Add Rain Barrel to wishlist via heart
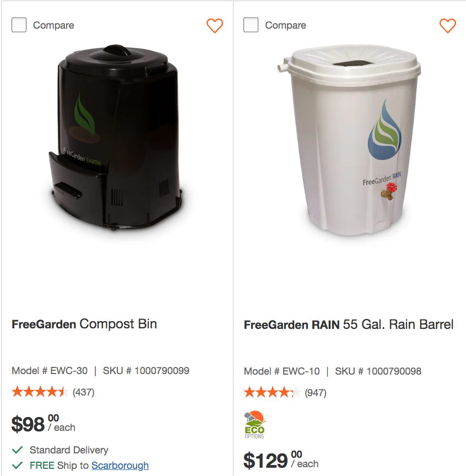The height and width of the screenshot is (476, 466). point(448,25)
